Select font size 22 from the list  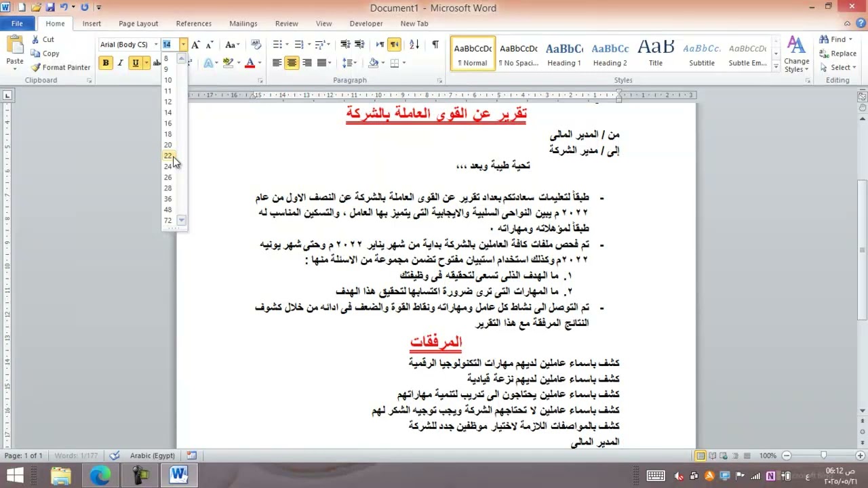[x=168, y=156]
